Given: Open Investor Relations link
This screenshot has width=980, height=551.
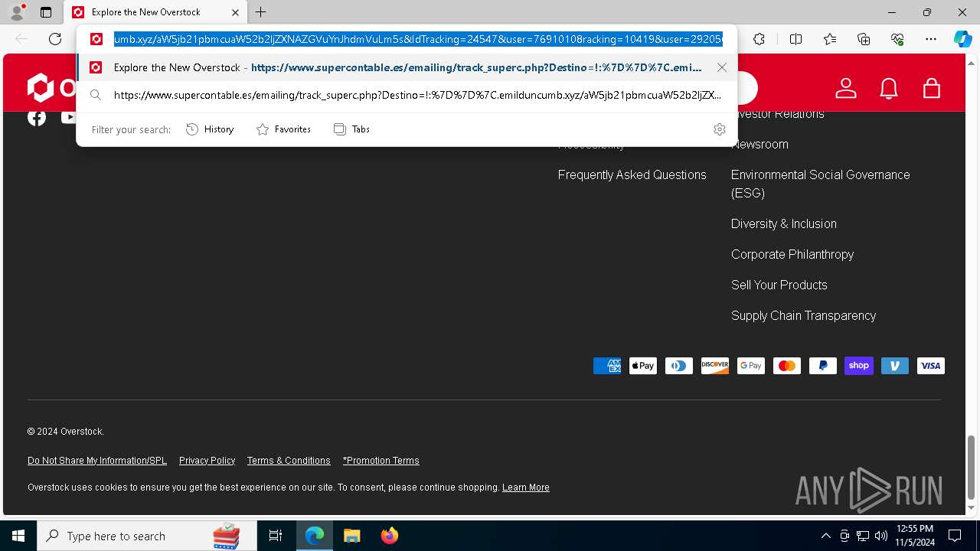Looking at the screenshot, I should pos(778,114).
